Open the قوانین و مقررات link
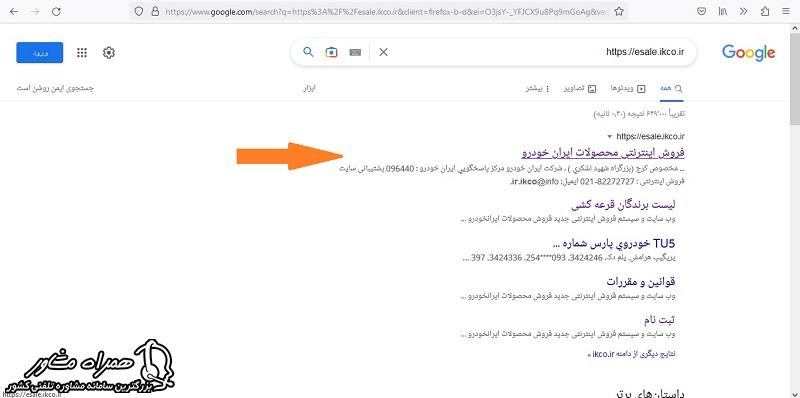Screen dimensions: 800x398 pos(641,281)
